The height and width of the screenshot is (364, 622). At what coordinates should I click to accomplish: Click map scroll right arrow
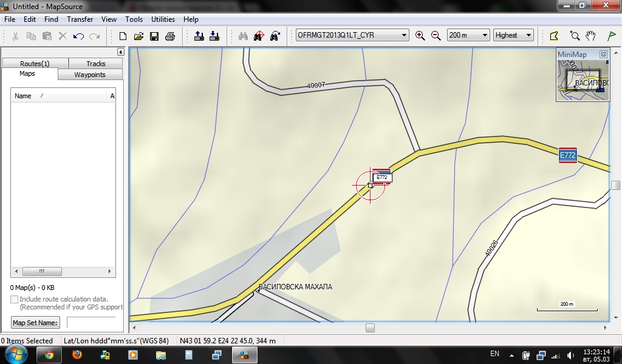606,328
